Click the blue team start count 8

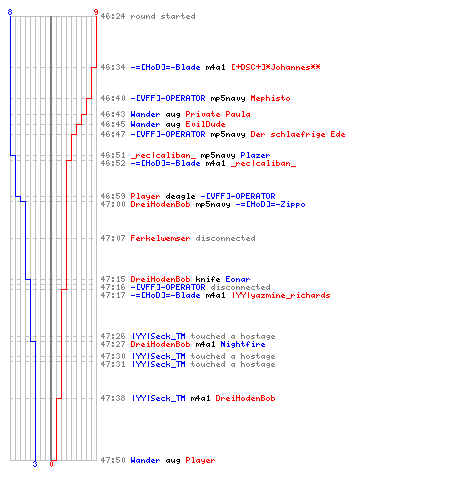pyautogui.click(x=10, y=12)
